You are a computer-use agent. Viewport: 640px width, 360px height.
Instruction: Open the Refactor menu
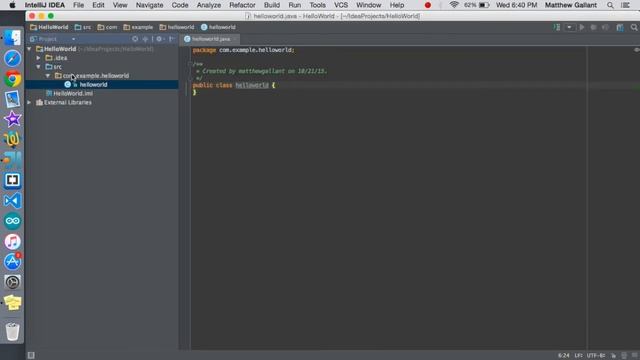tap(242, 5)
